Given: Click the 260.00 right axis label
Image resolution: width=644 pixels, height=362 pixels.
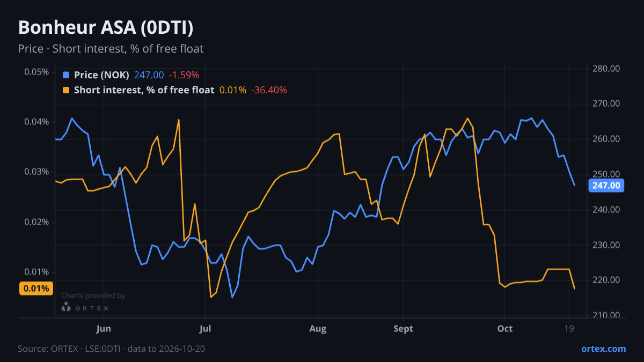Looking at the screenshot, I should click(608, 139).
